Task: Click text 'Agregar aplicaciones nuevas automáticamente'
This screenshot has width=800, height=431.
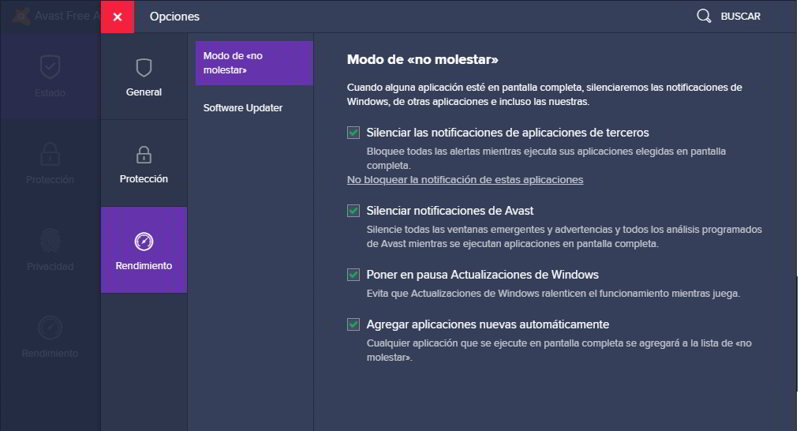Action: click(488, 324)
